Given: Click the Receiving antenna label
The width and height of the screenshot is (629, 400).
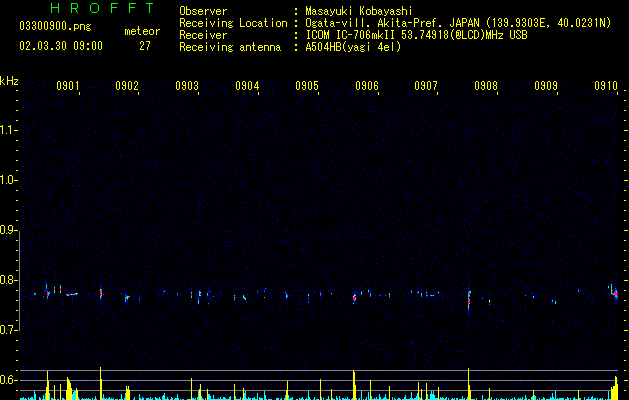Looking at the screenshot, I should click(x=230, y=47).
